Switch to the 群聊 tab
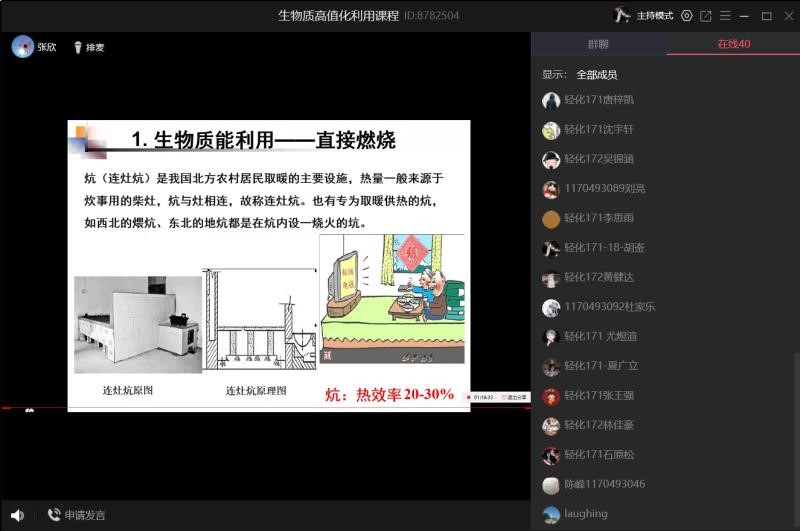Screen dimensions: 800x531 598,44
